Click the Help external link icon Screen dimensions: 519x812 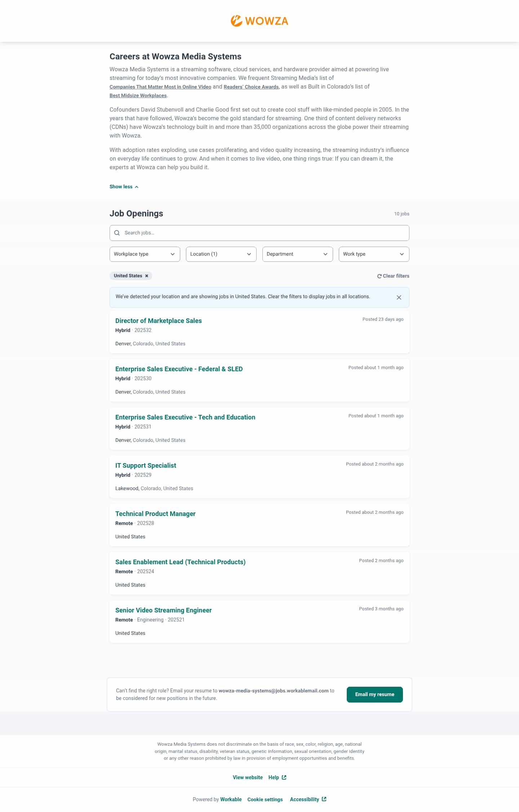pyautogui.click(x=284, y=777)
